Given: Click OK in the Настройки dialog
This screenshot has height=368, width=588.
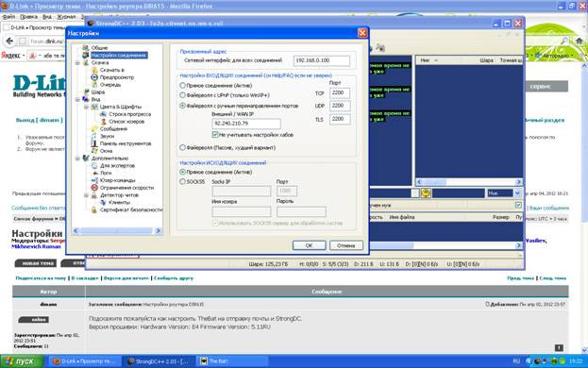Looking at the screenshot, I should click(x=309, y=245).
